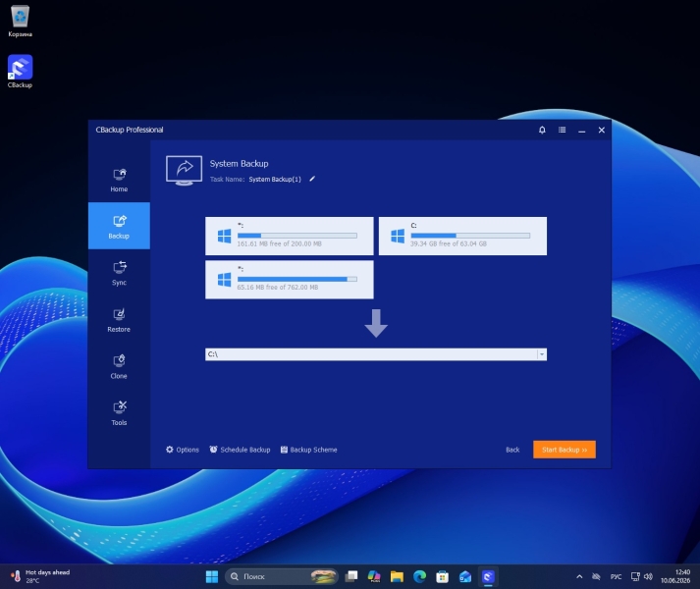The height and width of the screenshot is (589, 700).
Task: Open the weather widget on taskbar
Action: pos(40,576)
